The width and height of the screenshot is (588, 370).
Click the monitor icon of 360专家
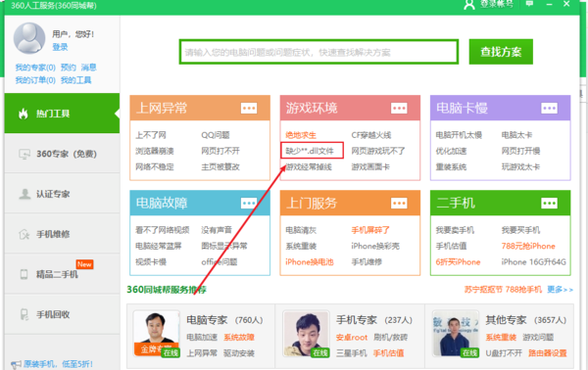tap(24, 154)
